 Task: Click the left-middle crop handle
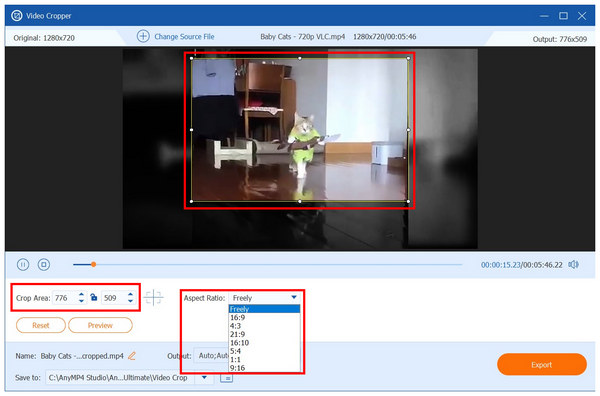(x=191, y=130)
